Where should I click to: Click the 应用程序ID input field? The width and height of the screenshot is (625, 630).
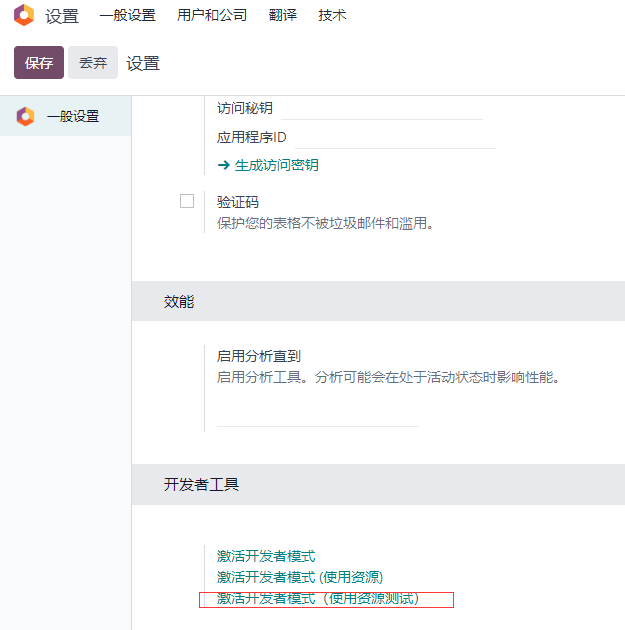point(395,138)
